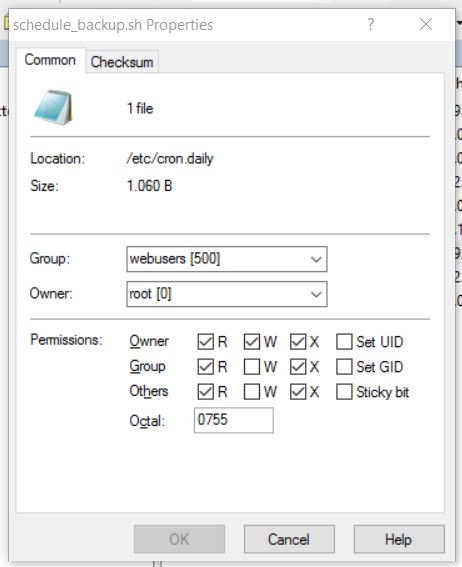Toggle Owner write (W) permission checkbox
The image size is (462, 567).
click(252, 342)
